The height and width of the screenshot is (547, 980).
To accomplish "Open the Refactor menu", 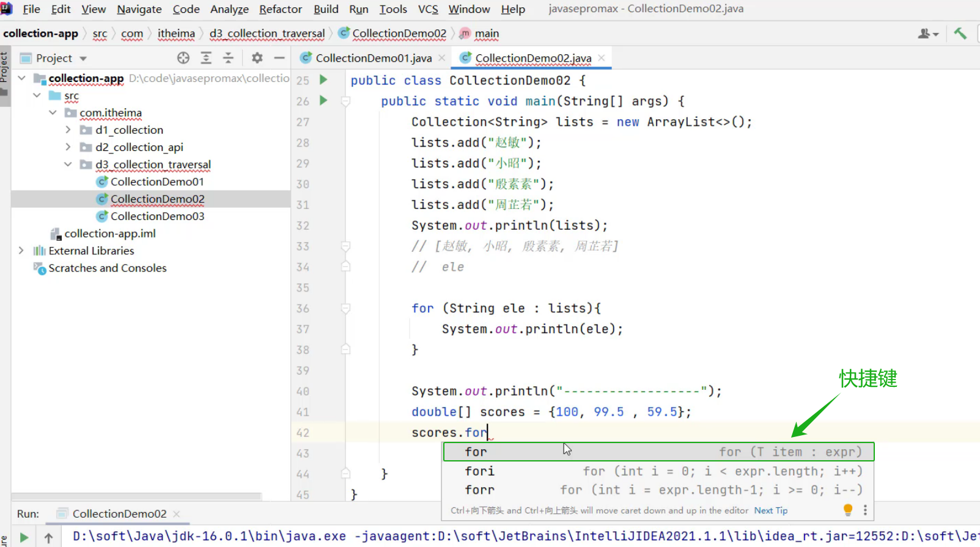I will tap(281, 9).
